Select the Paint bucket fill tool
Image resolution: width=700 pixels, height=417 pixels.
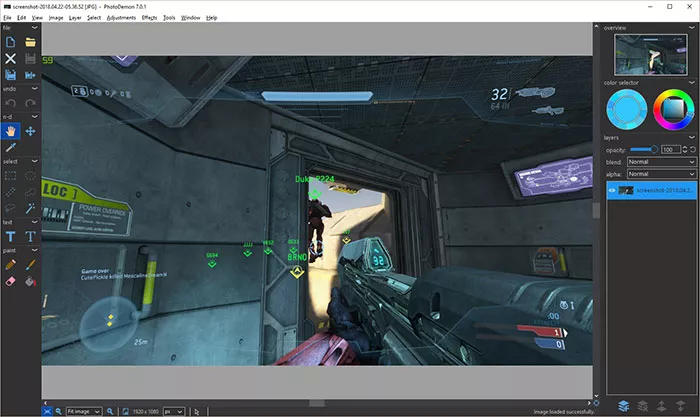(30, 281)
